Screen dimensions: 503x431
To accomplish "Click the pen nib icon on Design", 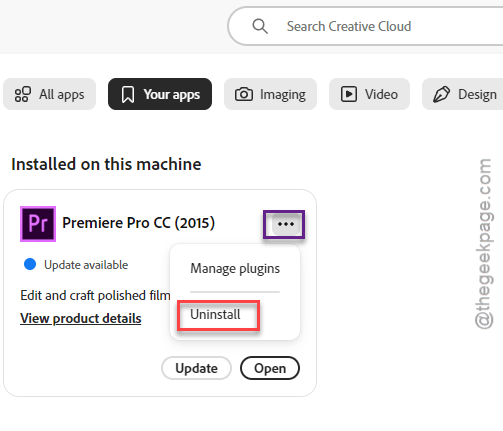I will (x=441, y=94).
